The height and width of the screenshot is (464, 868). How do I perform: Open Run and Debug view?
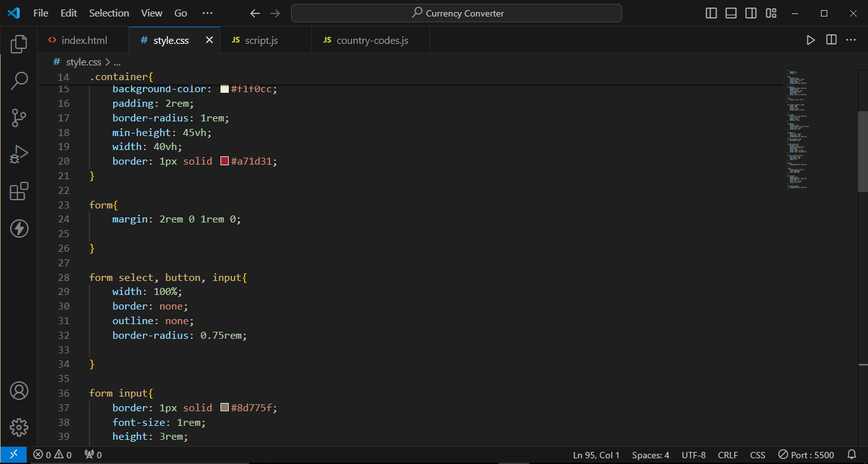[19, 154]
